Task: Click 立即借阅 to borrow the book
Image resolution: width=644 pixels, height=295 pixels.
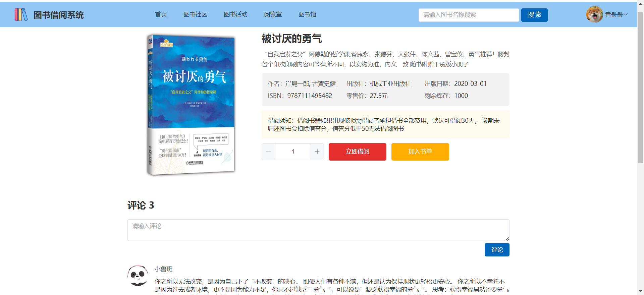Action: [x=358, y=152]
